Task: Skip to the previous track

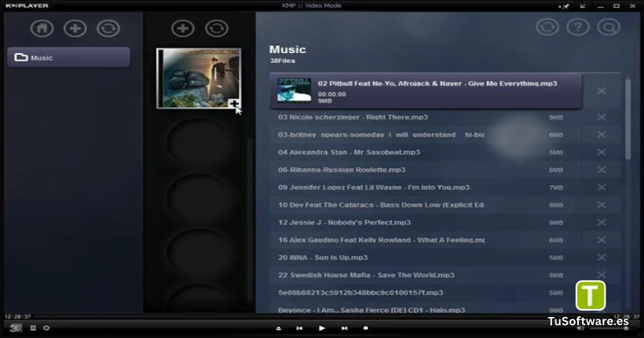Action: pyautogui.click(x=299, y=328)
